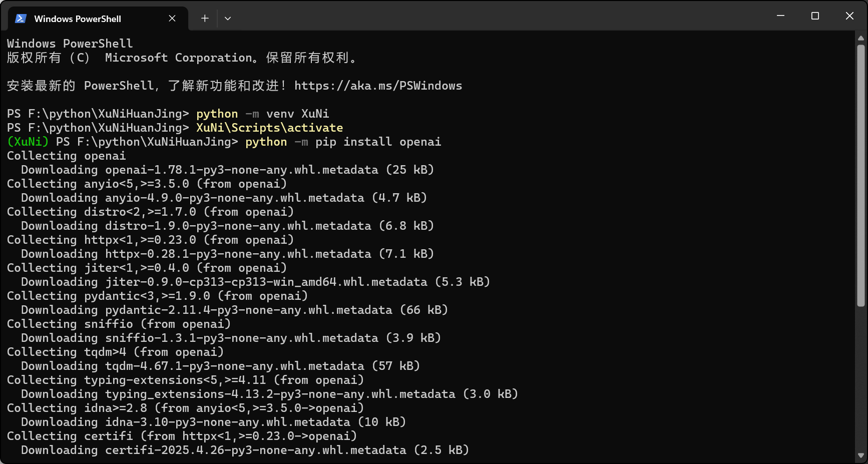Click the PowerShell icon on the tab
This screenshot has height=464, width=868.
coord(20,19)
